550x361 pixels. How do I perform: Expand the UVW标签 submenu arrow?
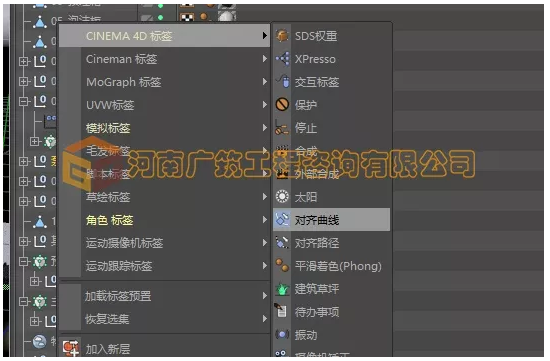click(265, 105)
